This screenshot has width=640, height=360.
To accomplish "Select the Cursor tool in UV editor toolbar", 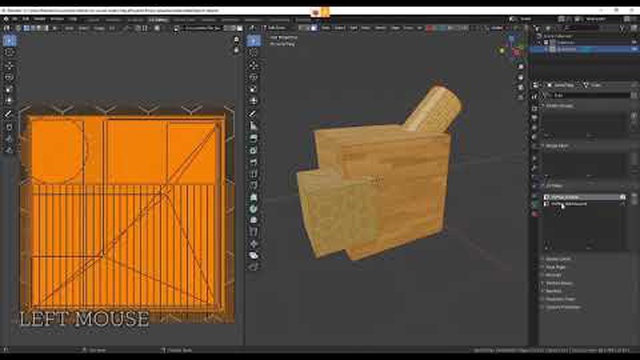I will pos(9,53).
